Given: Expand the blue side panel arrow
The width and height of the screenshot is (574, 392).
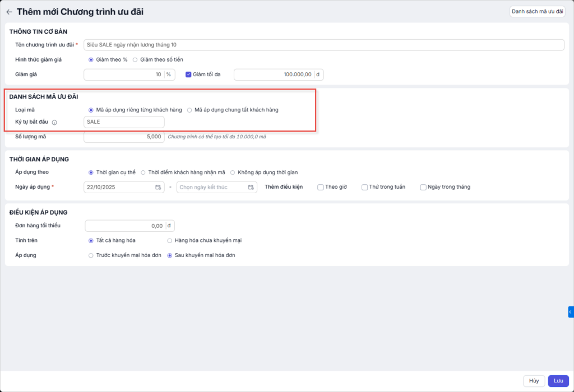Looking at the screenshot, I should click(x=571, y=312).
